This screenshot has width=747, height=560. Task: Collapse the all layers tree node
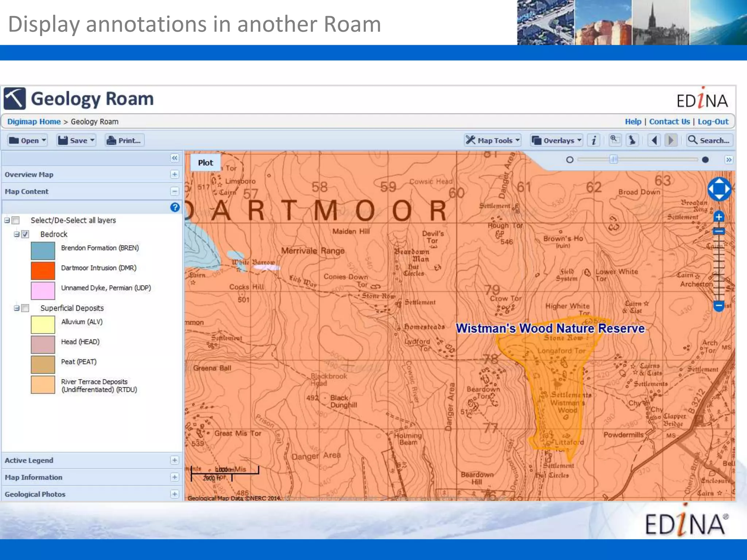point(7,220)
